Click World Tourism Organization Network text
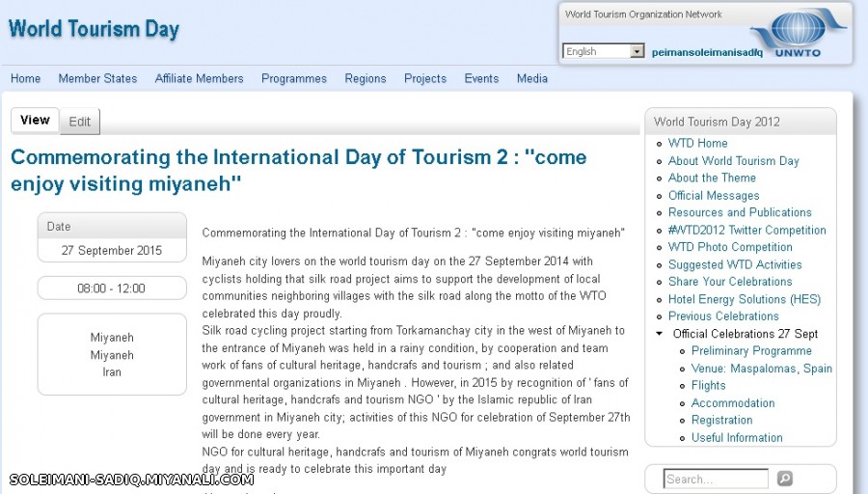The height and width of the screenshot is (494, 868). (643, 14)
